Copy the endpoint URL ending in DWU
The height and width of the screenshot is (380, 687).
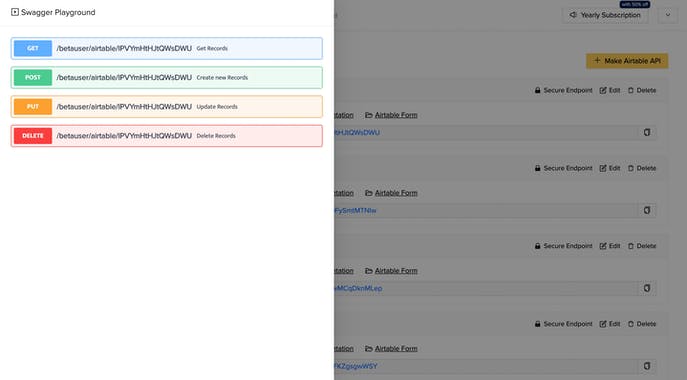(647, 132)
